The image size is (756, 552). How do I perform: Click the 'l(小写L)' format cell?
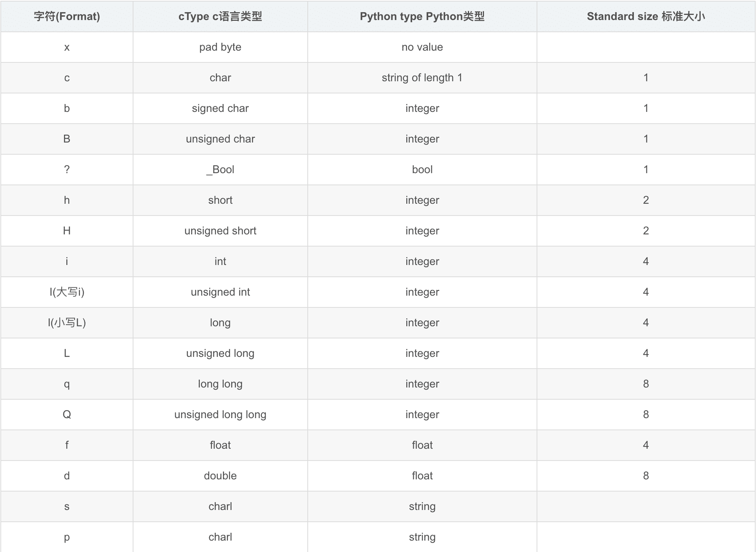click(67, 323)
